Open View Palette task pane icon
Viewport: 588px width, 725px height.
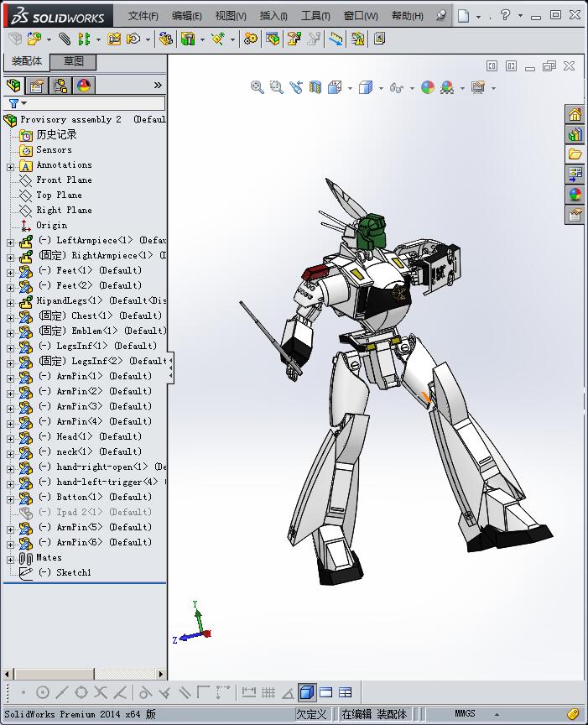(x=575, y=175)
